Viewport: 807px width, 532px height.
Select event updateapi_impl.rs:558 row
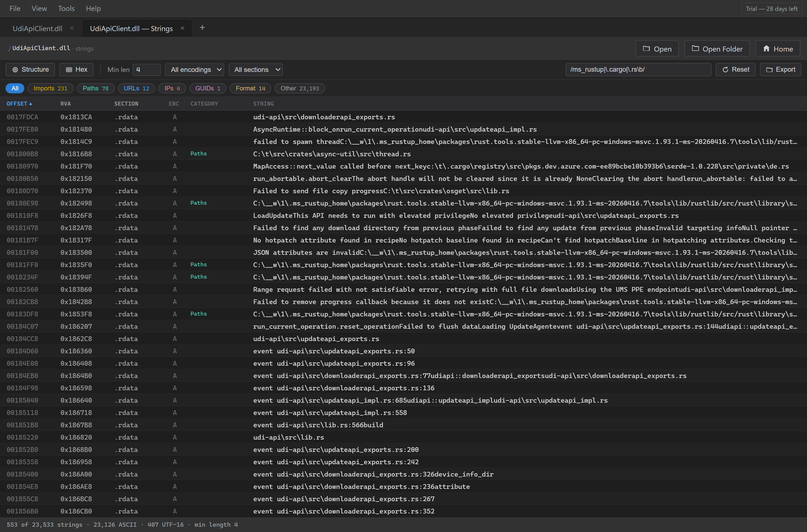point(403,413)
